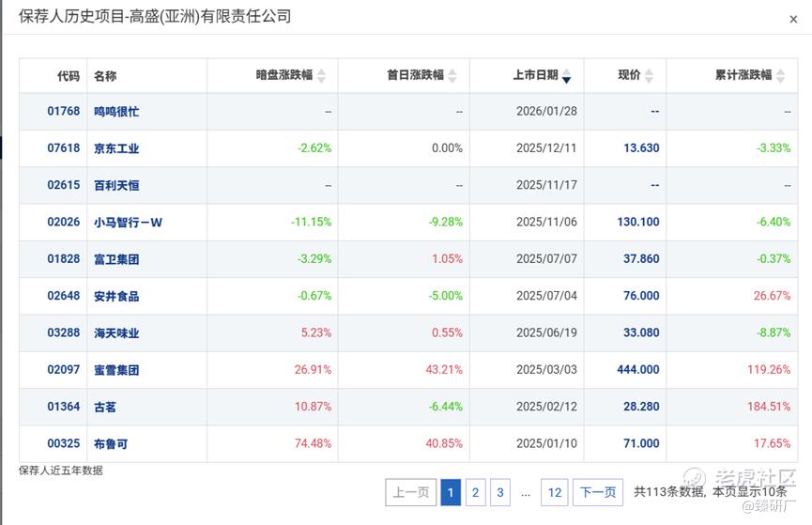Click pagination ellipsis between 3 and 12
The height and width of the screenshot is (525, 812).
(x=526, y=493)
